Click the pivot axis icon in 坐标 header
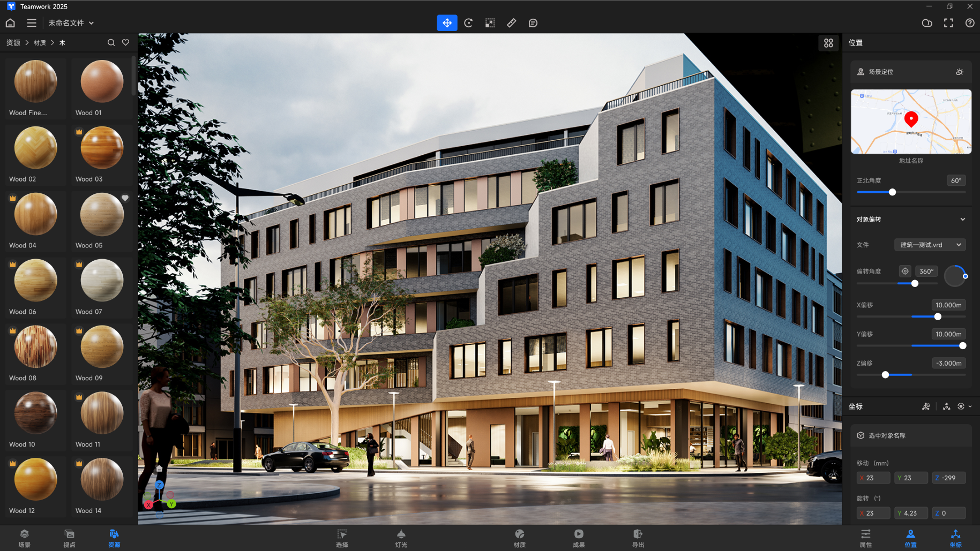Image resolution: width=980 pixels, height=551 pixels. click(x=947, y=406)
